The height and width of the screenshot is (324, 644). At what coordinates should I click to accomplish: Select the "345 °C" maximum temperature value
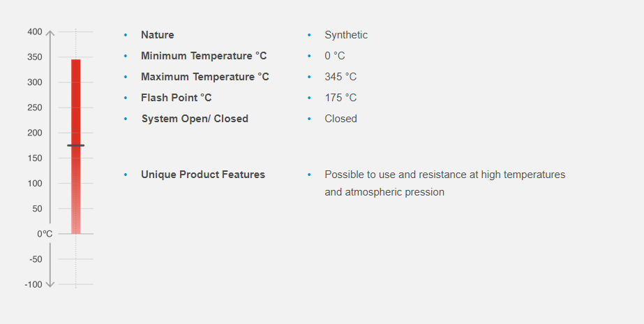(x=340, y=77)
